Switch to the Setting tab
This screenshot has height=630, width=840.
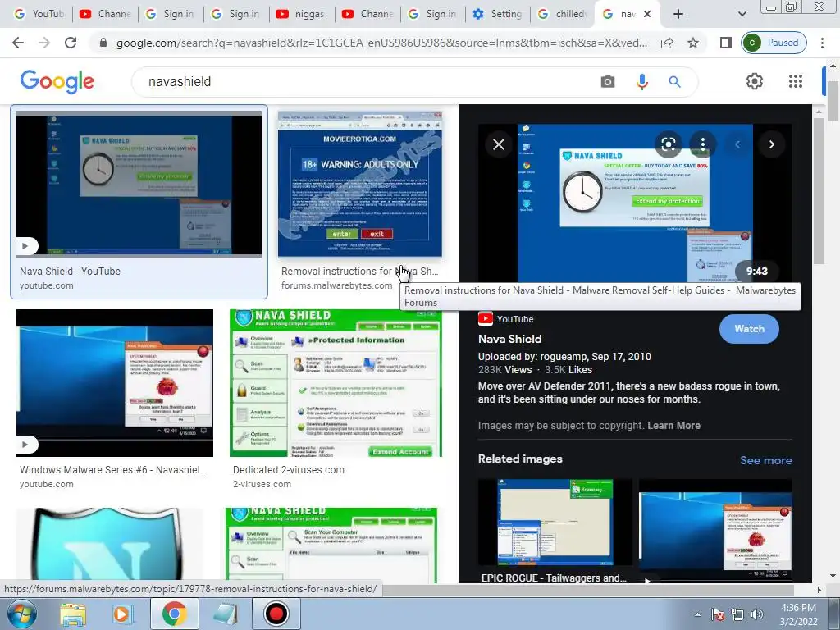tap(498, 14)
